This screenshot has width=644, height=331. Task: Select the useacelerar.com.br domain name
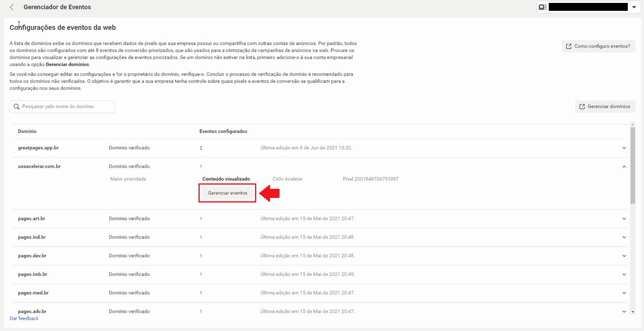tap(40, 166)
